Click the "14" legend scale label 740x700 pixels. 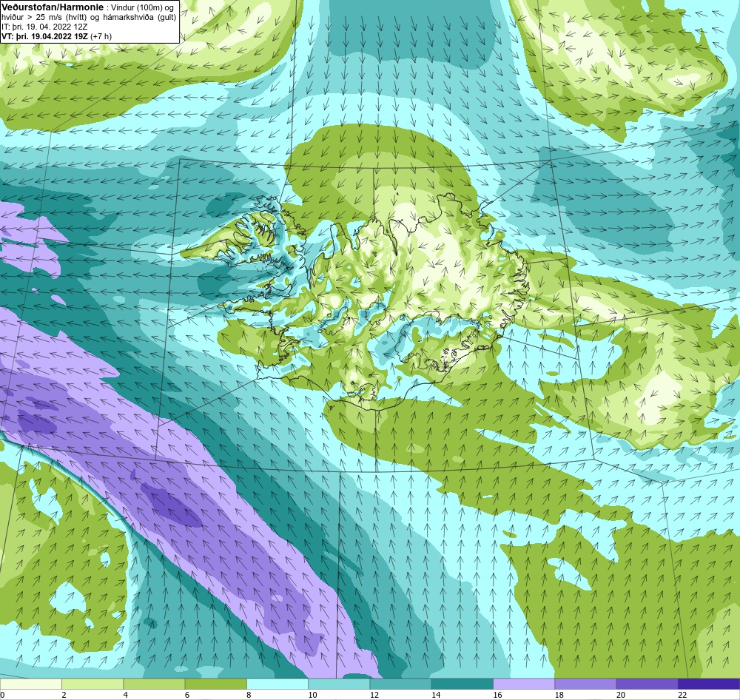436,694
